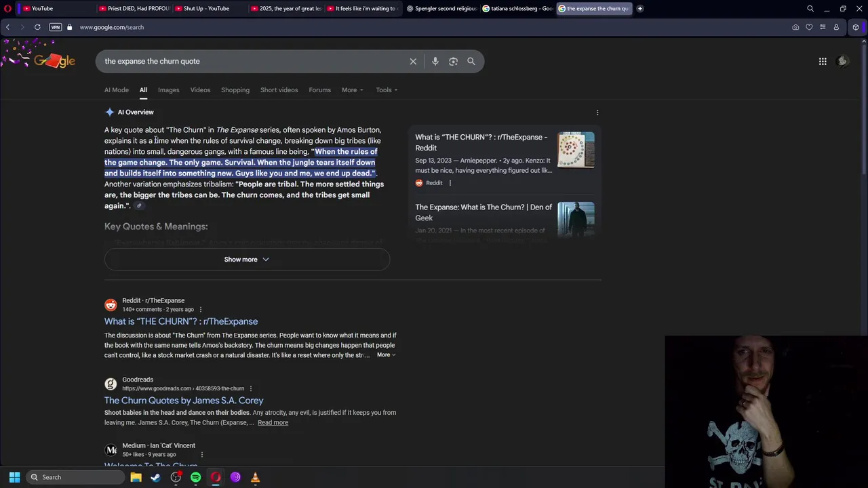868x488 pixels.
Task: Expand Reddit result snippet with More
Action: coord(386,355)
